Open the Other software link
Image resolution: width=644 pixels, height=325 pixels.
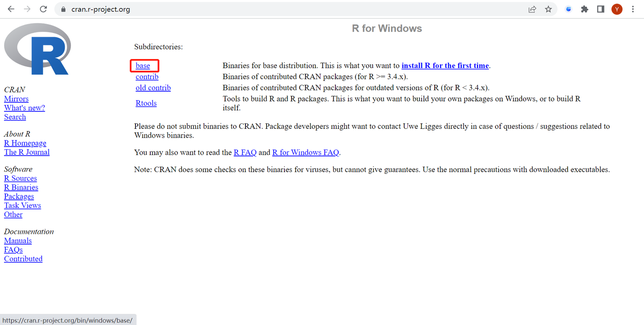point(13,215)
